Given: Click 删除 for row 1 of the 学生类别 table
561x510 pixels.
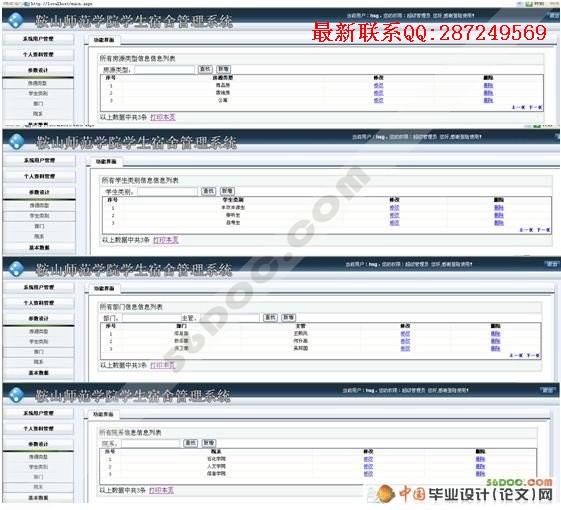Looking at the screenshot, I should [499, 208].
